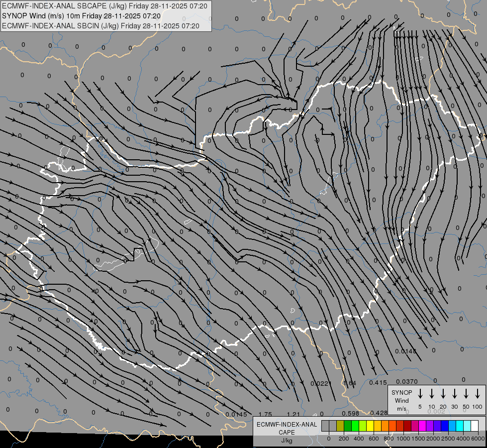Pick the yellow swatch in CAPE legend
This screenshot has height=448, width=487.
(370, 426)
